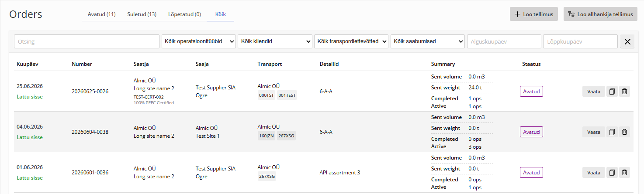Duplicate order 20260604-0038 via copy icon
The width and height of the screenshot is (644, 194).
pyautogui.click(x=612, y=132)
